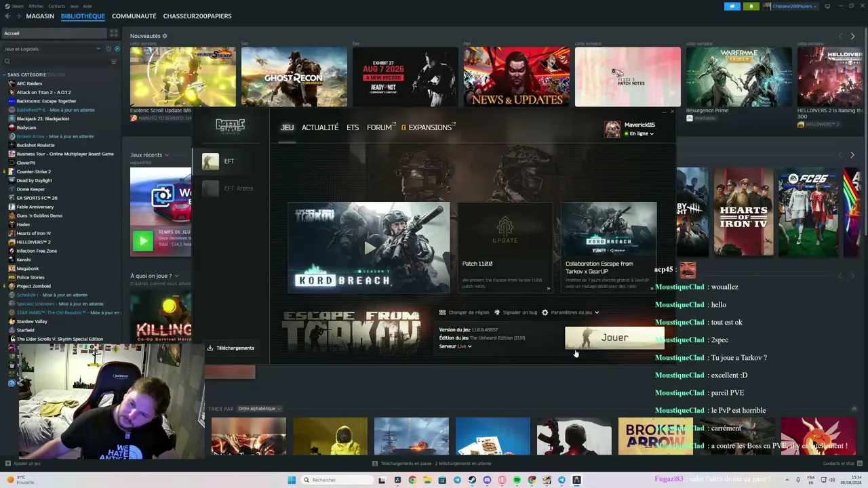Viewport: 868px width, 488px height.
Task: Open Steam from the Windows taskbar
Action: [472, 480]
